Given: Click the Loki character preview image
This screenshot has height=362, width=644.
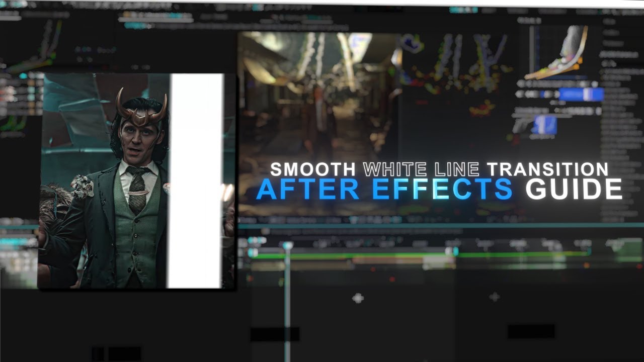Looking at the screenshot, I should (x=136, y=181).
